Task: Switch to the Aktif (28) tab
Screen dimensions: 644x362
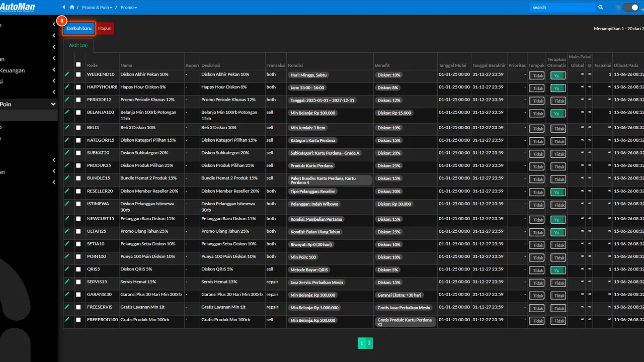Action: click(x=78, y=45)
